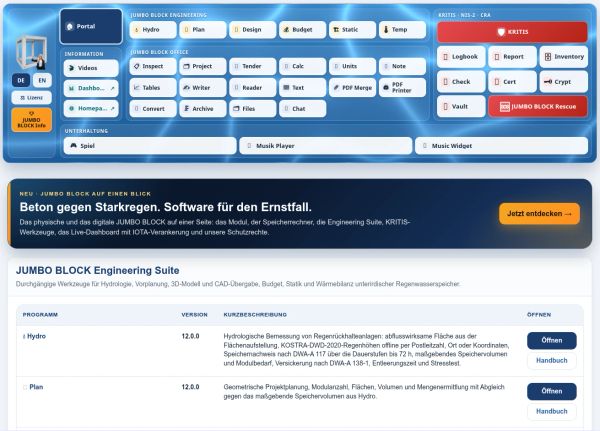Click the VERSION column header
Image resolution: width=600 pixels, height=431 pixels.
pyautogui.click(x=194, y=315)
